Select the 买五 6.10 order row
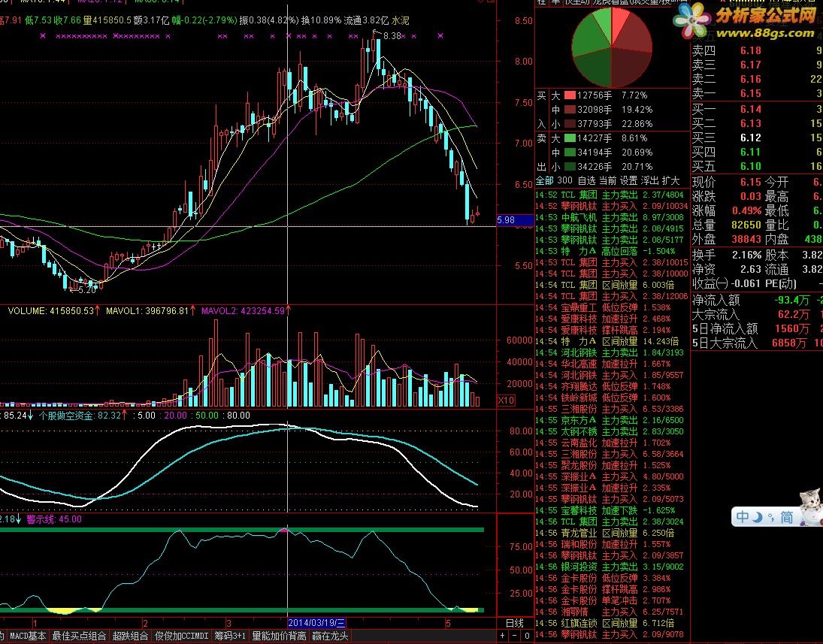 [x=757, y=166]
